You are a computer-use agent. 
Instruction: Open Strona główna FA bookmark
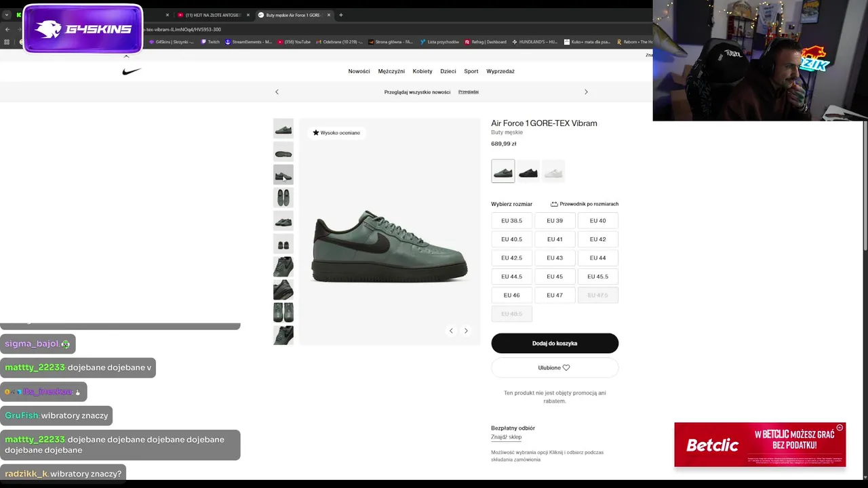(x=391, y=42)
